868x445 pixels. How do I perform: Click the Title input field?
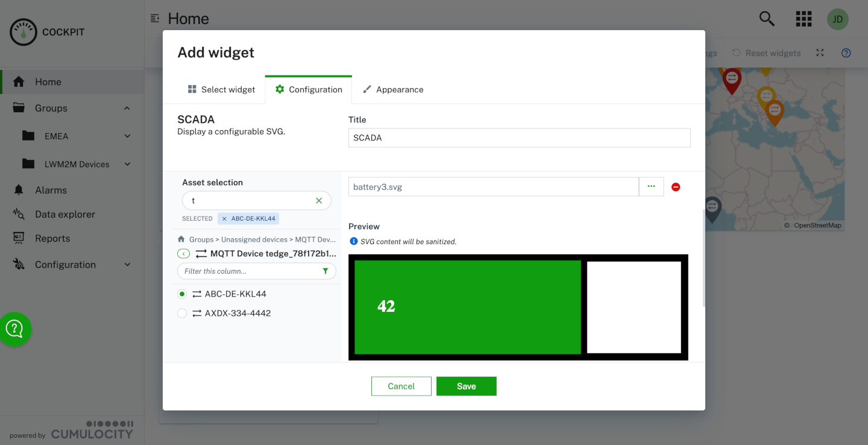(519, 138)
